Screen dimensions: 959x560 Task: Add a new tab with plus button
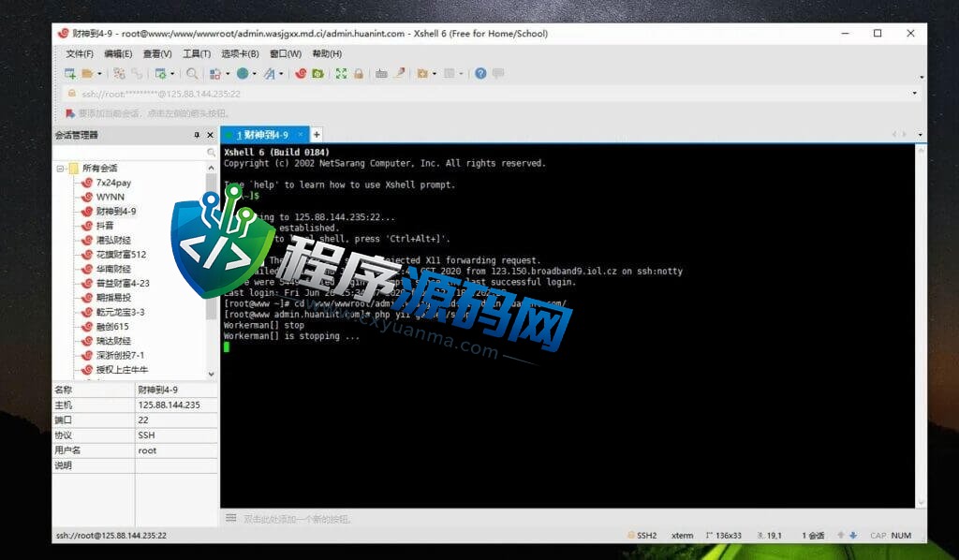[x=317, y=135]
